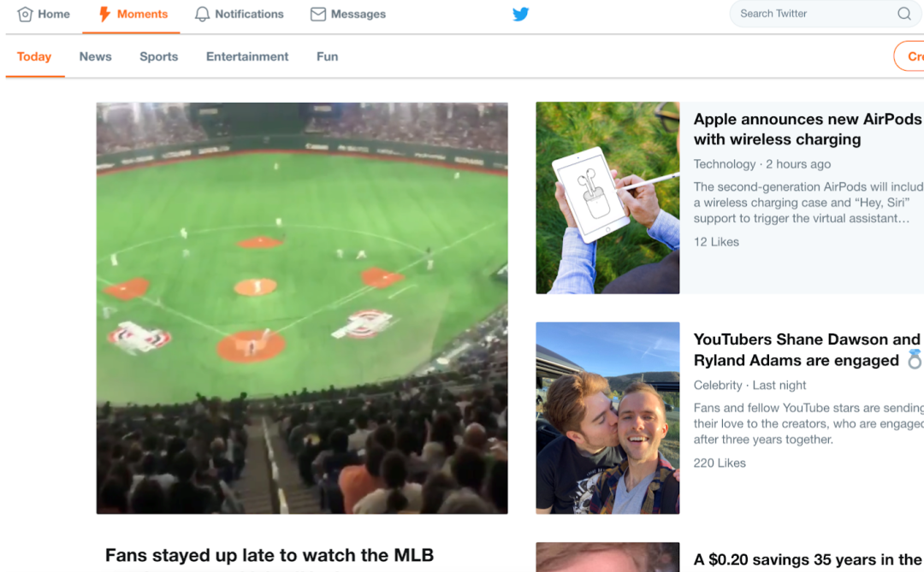This screenshot has height=572, width=924.
Task: Switch to the Today tab
Action: click(x=34, y=56)
